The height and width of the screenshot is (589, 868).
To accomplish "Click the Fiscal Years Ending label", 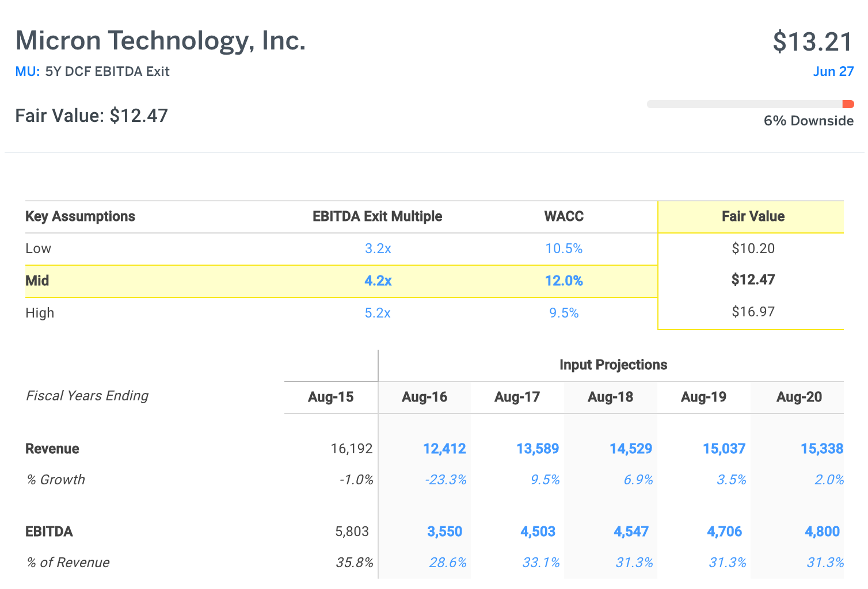I will click(x=87, y=396).
